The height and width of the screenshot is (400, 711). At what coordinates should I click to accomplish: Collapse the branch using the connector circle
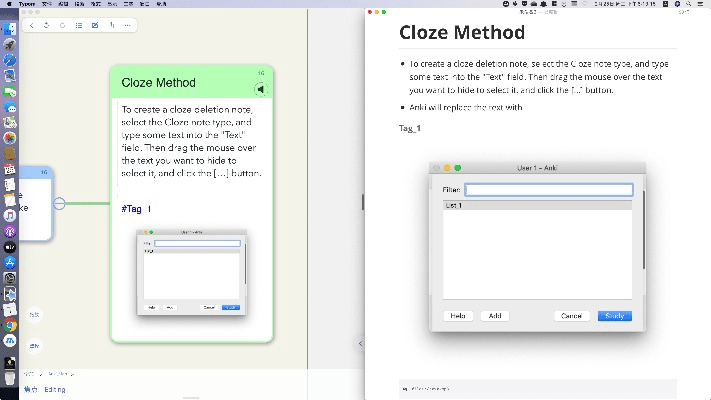pyautogui.click(x=59, y=204)
